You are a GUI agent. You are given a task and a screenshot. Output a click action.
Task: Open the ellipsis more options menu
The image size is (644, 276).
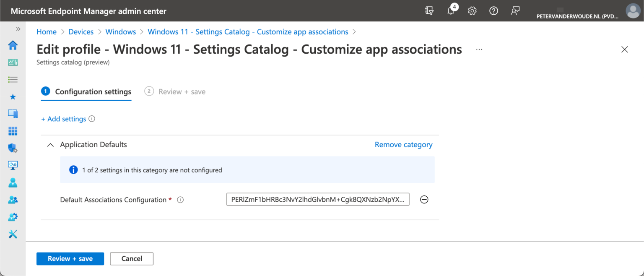[479, 49]
